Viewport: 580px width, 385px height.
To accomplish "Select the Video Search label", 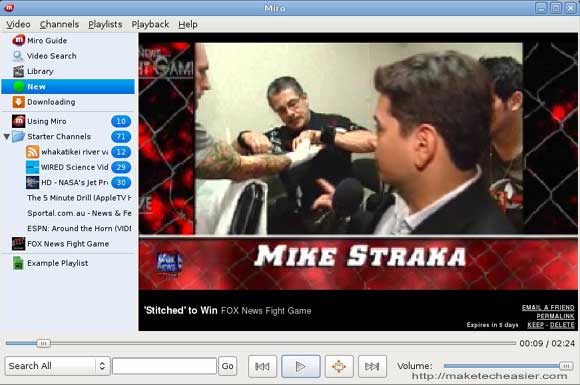I will pyautogui.click(x=51, y=56).
